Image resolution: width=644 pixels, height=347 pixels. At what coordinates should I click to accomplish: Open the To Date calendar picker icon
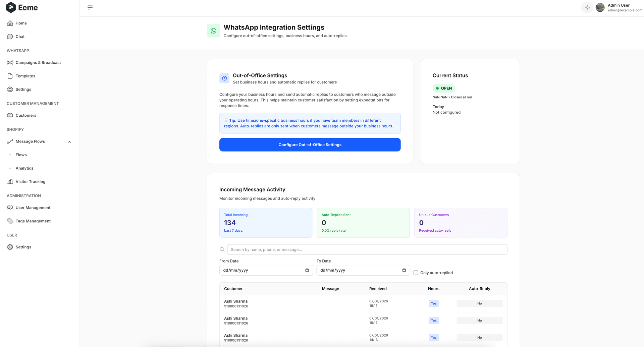(404, 270)
